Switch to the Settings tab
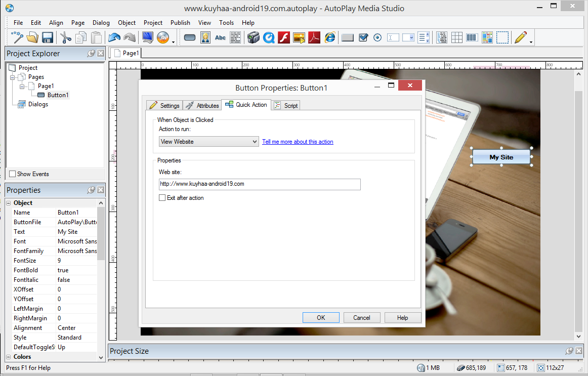588x376 pixels. pyautogui.click(x=164, y=105)
